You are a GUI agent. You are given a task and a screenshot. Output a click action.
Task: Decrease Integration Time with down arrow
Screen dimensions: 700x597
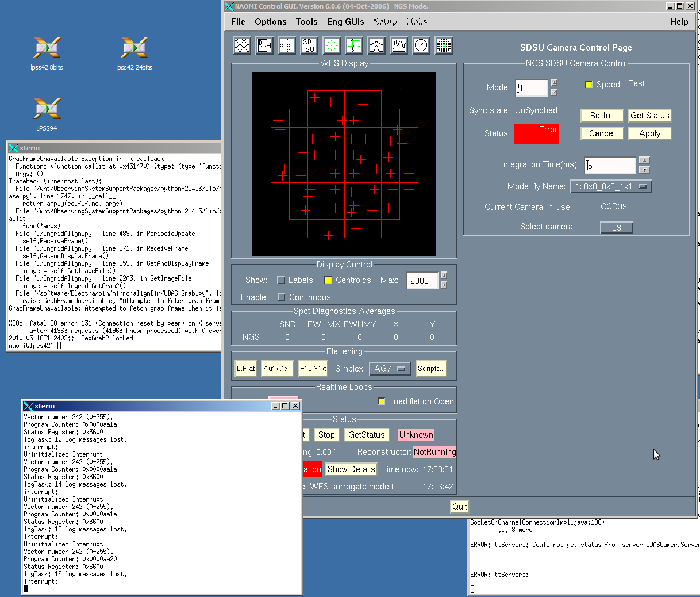pyautogui.click(x=644, y=170)
